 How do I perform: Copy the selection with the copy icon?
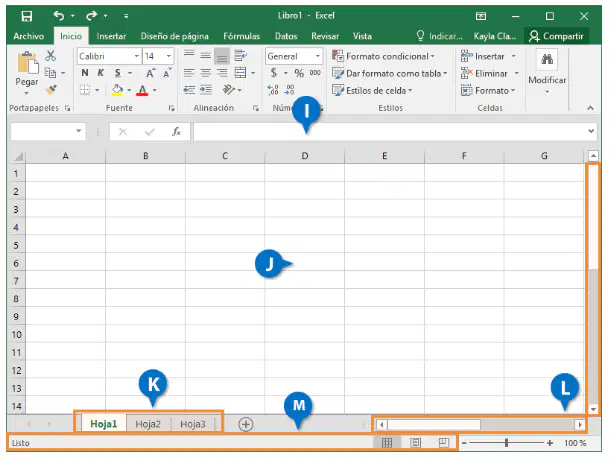[50, 73]
